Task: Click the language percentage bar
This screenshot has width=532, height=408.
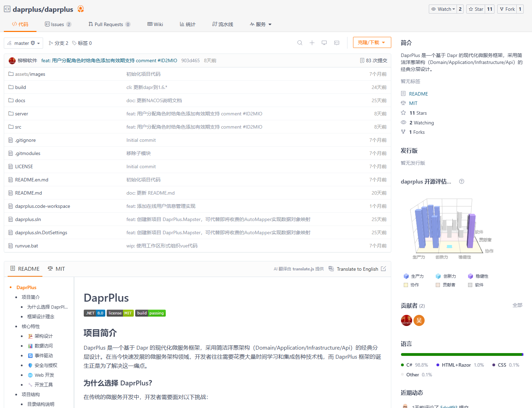Action: (x=462, y=354)
